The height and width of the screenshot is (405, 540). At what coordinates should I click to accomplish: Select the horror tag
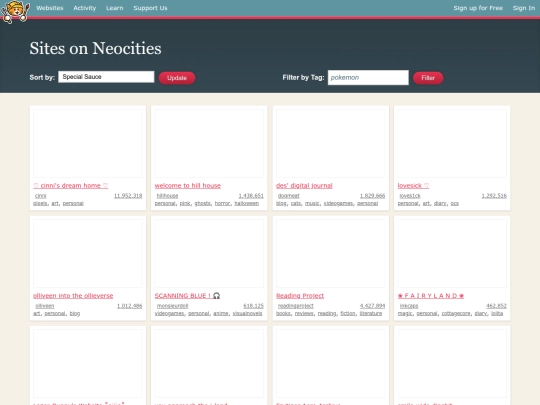click(222, 203)
